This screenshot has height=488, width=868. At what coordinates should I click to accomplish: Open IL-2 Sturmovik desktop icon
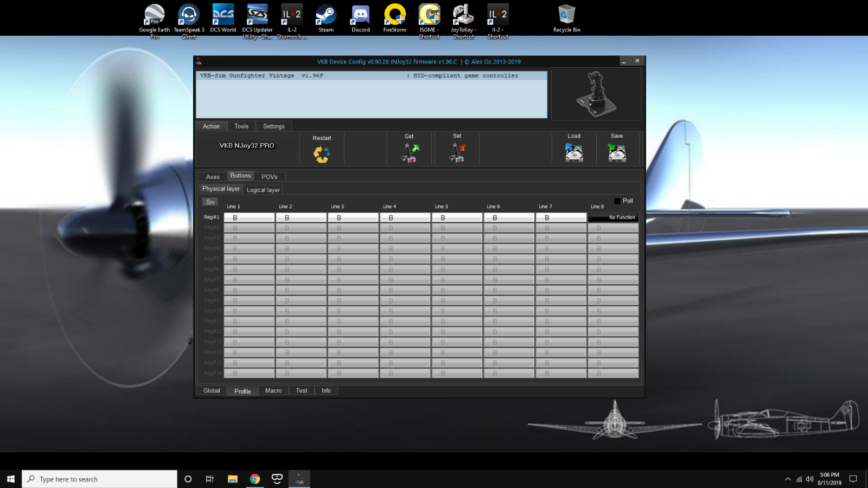pyautogui.click(x=292, y=21)
